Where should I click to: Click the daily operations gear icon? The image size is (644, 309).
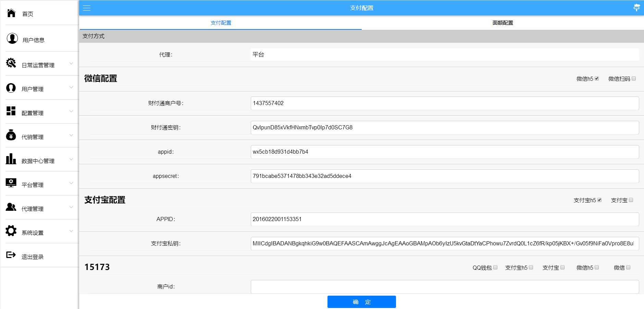pyautogui.click(x=11, y=63)
